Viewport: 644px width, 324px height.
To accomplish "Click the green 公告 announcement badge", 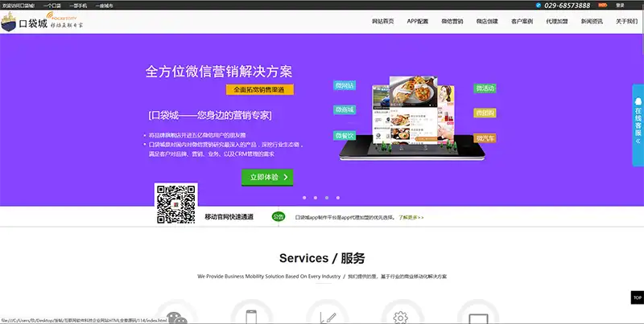I will pos(278,216).
